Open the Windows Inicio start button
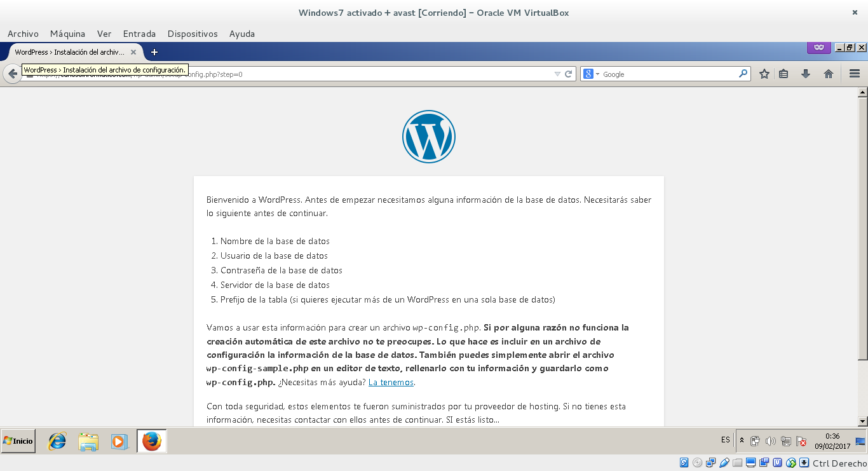Screen dimensions: 868x471 [x=18, y=440]
